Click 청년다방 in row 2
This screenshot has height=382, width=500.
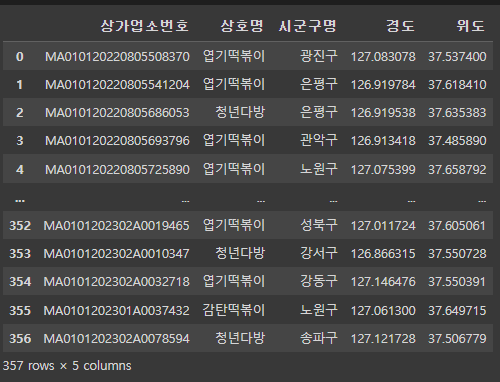click(240, 112)
